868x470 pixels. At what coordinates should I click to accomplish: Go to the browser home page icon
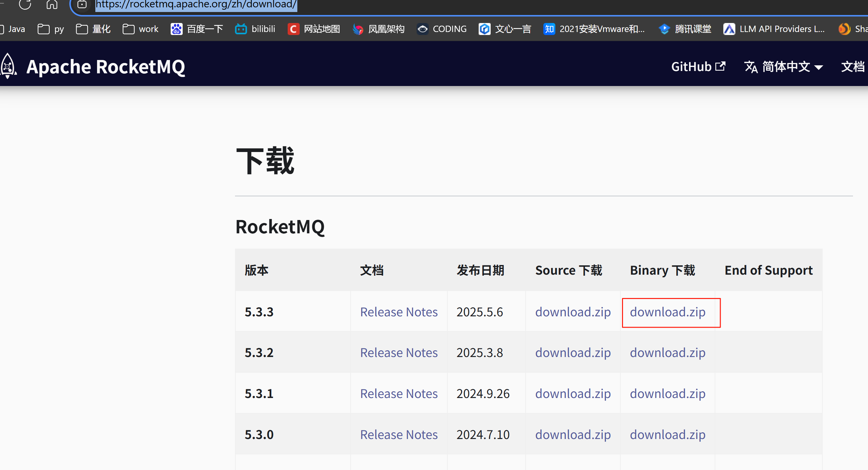[52, 4]
